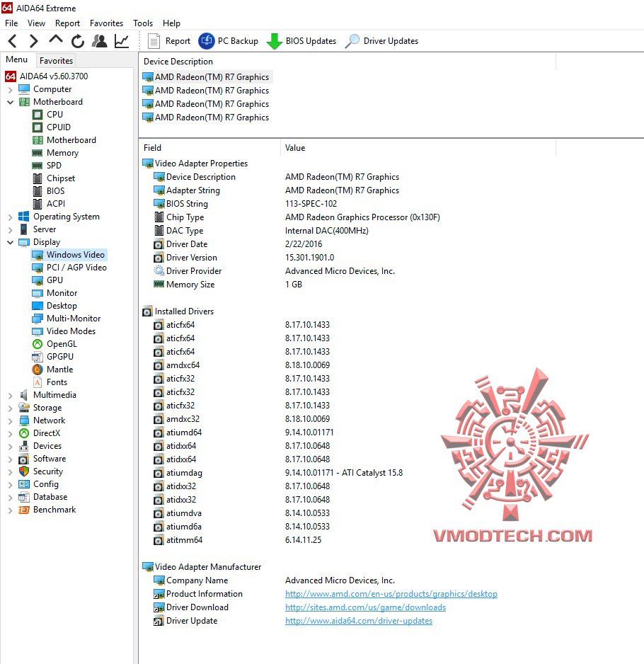Expand the Network tree node

point(10,421)
